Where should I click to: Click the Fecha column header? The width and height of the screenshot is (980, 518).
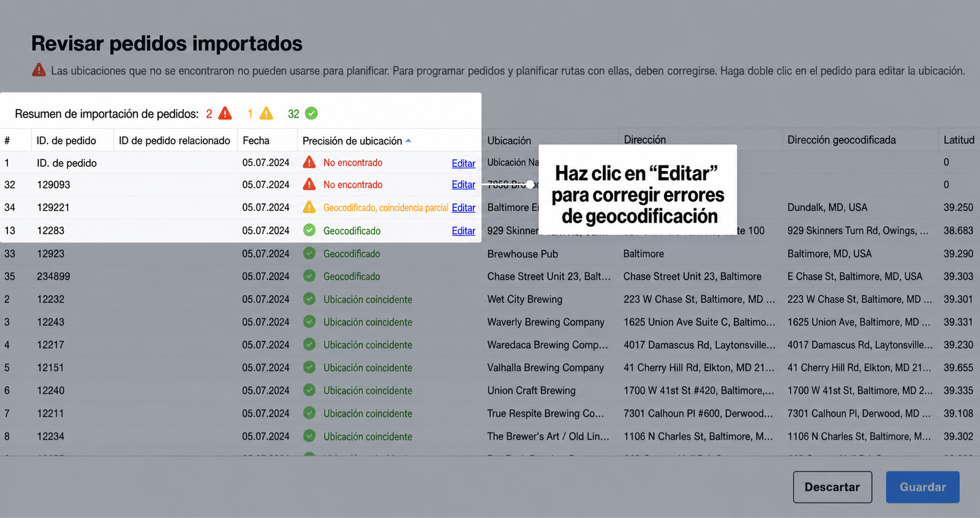[x=256, y=140]
